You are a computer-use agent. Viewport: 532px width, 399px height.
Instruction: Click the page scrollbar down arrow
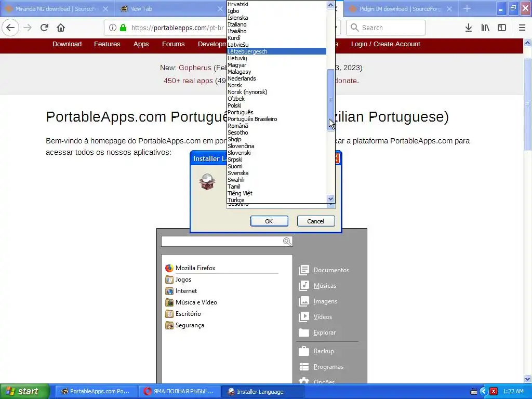pos(528,379)
